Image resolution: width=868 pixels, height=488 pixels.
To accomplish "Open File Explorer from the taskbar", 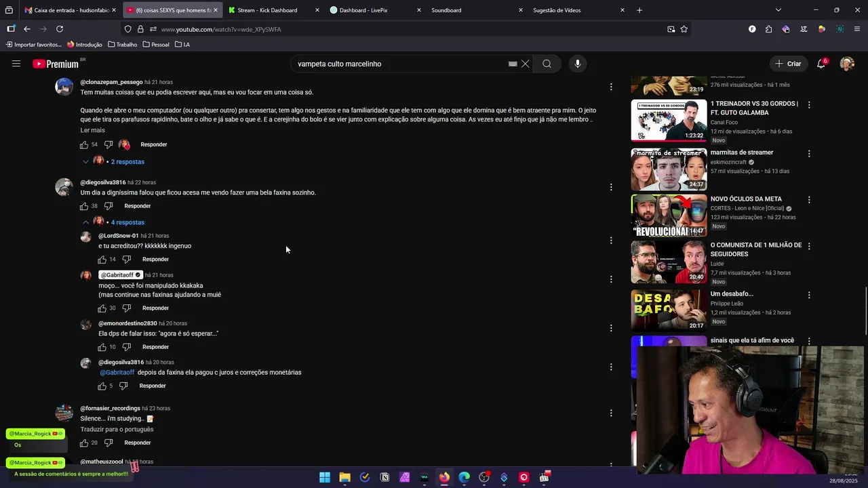I will [x=344, y=477].
